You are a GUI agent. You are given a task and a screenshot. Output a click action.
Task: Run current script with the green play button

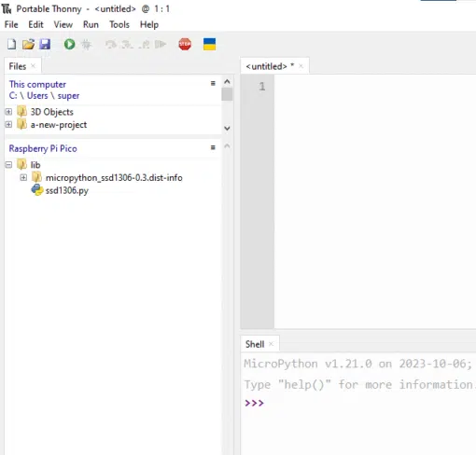tap(69, 45)
